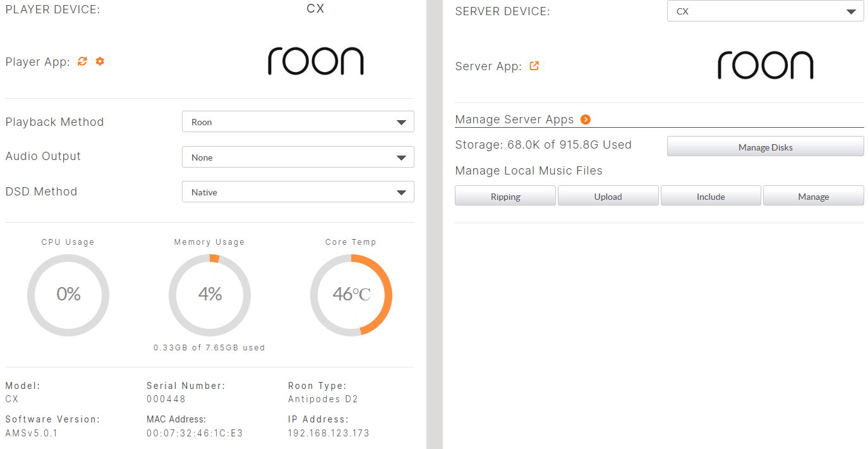
Task: Expand the Audio Output dropdown
Action: 298,157
